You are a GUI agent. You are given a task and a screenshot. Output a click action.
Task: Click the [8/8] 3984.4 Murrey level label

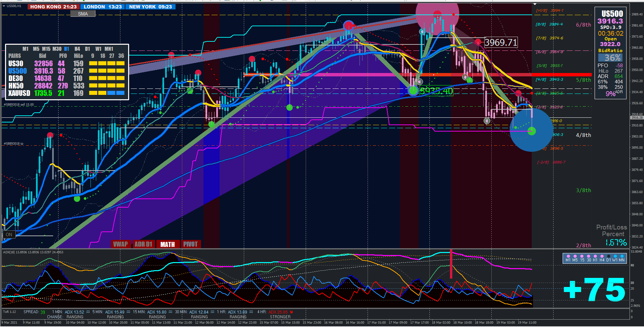[549, 24]
